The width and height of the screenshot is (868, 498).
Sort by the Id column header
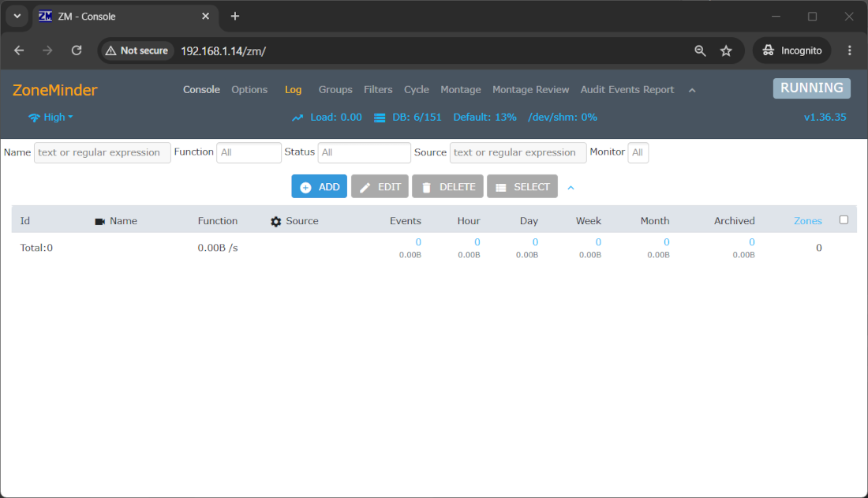pyautogui.click(x=25, y=221)
